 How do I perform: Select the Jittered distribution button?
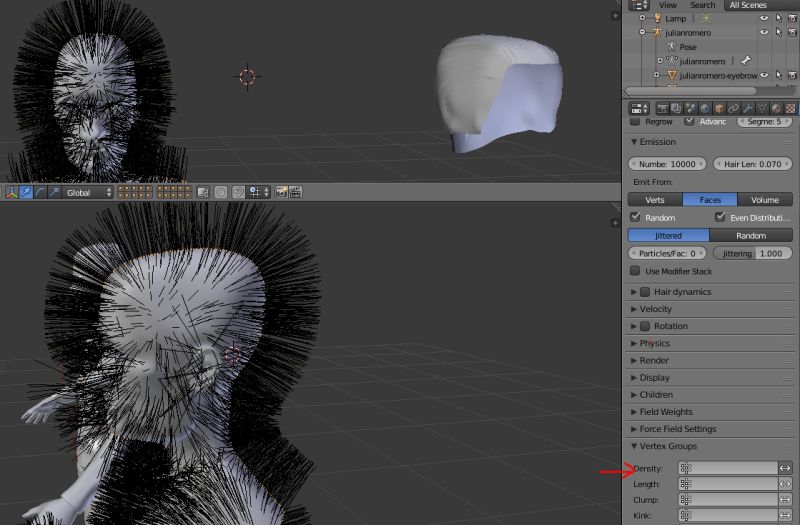point(668,235)
